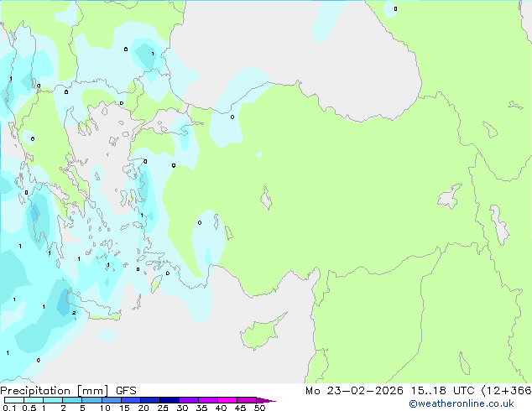Choose the 20–25 mm legend color swatch
Screen dimensions: 532x411
[x=149, y=400]
